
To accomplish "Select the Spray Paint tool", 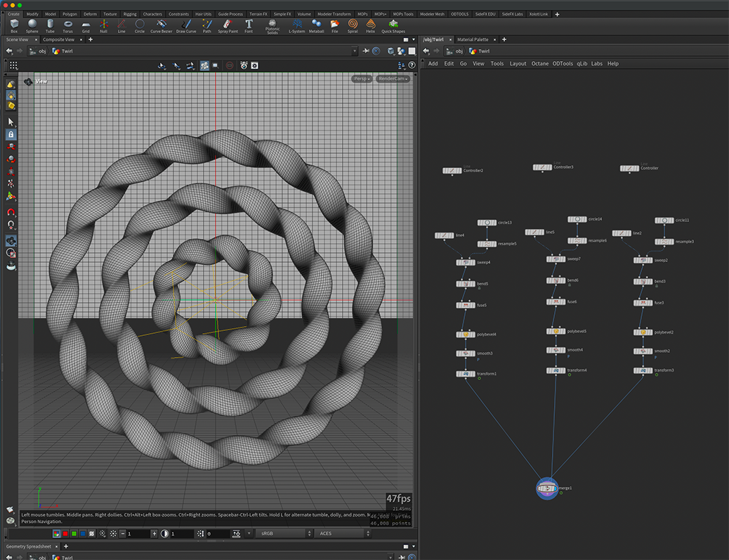I will tap(228, 25).
